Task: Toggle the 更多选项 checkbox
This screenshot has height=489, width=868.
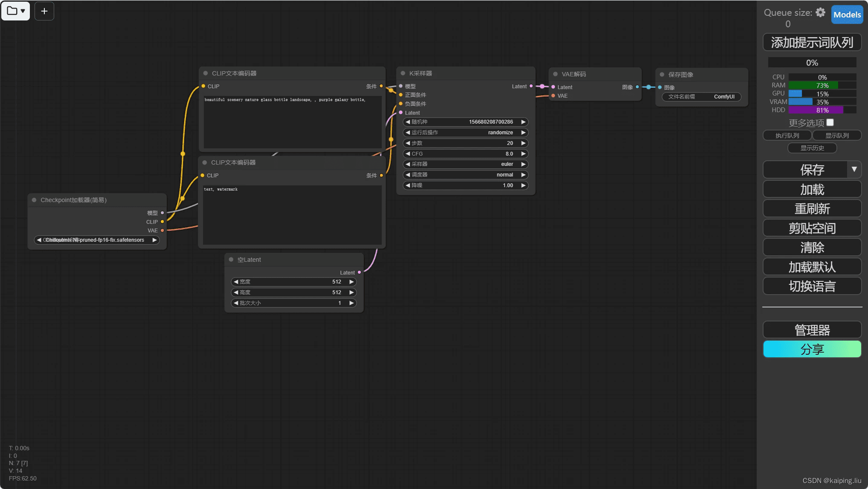Action: (830, 123)
